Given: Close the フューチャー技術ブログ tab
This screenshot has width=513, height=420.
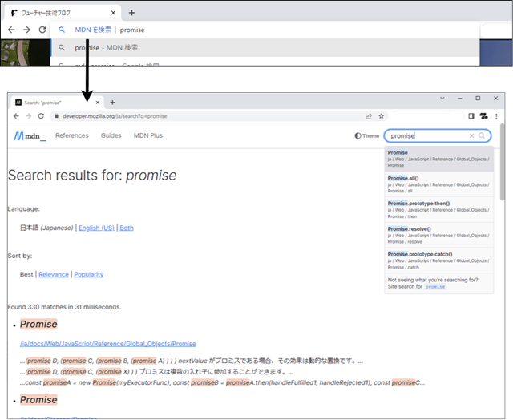Looking at the screenshot, I should [113, 13].
